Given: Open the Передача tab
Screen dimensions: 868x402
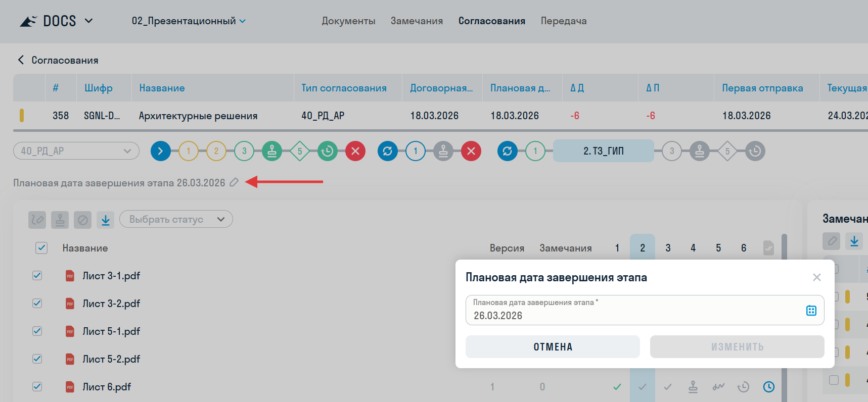Looking at the screenshot, I should click(x=564, y=21).
